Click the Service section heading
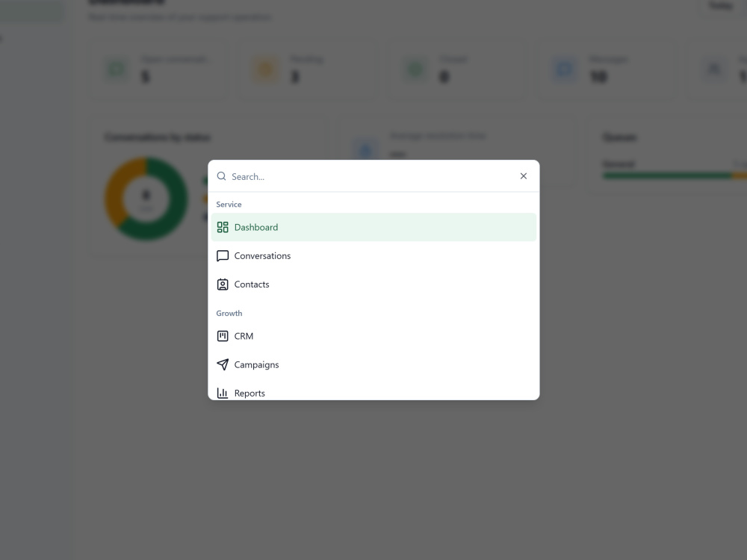This screenshot has width=747, height=560. click(229, 205)
